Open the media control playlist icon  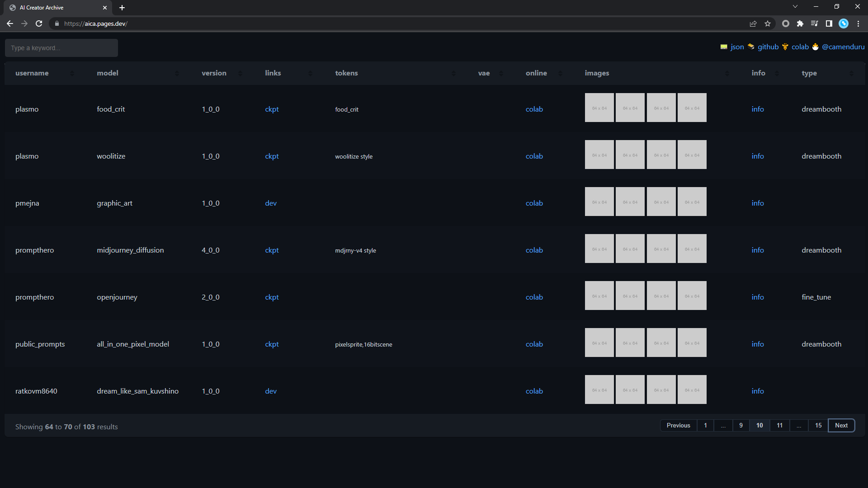tap(815, 24)
